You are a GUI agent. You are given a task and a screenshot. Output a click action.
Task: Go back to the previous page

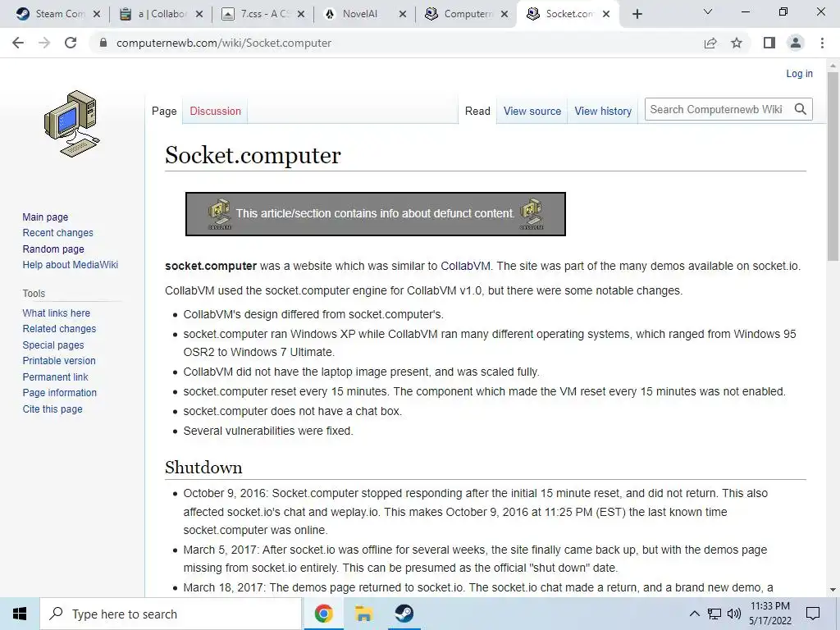coord(18,43)
